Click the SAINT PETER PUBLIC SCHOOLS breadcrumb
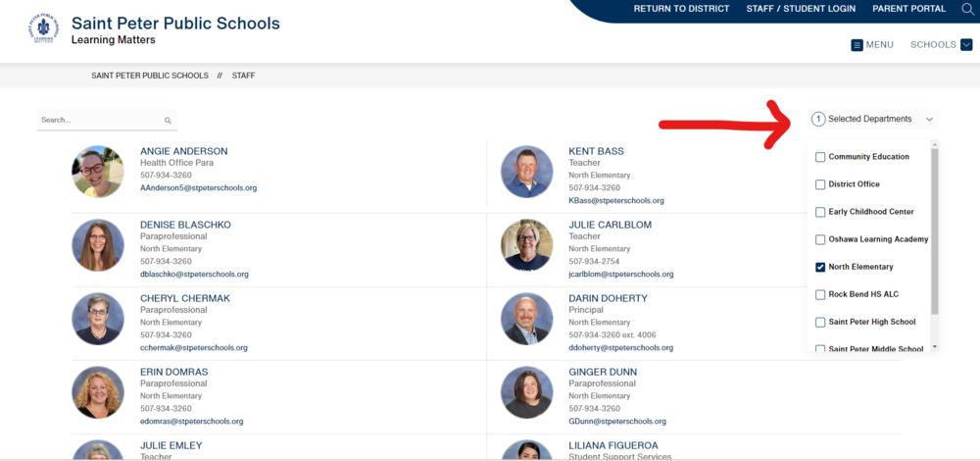Screen dimensions: 980x461 (150, 76)
